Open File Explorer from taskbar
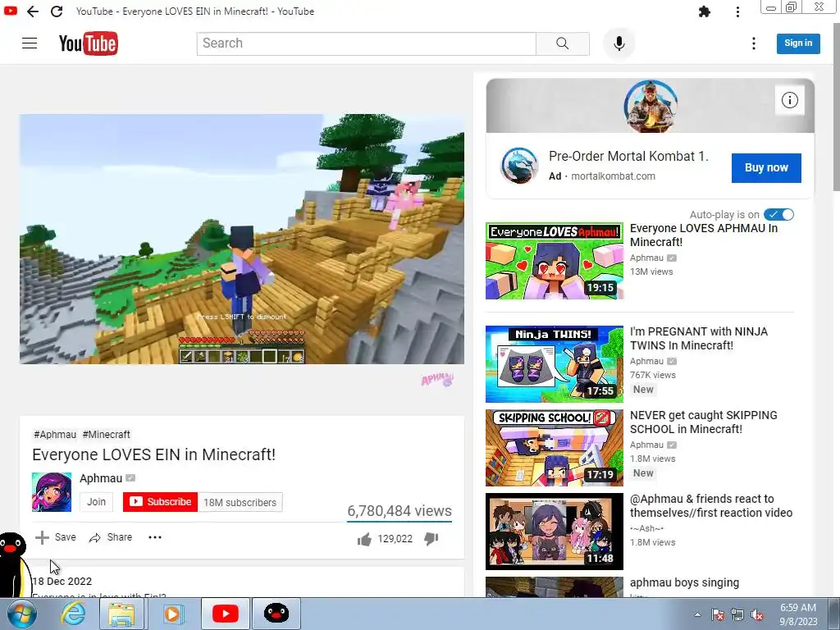This screenshot has height=630, width=840. tap(121, 614)
